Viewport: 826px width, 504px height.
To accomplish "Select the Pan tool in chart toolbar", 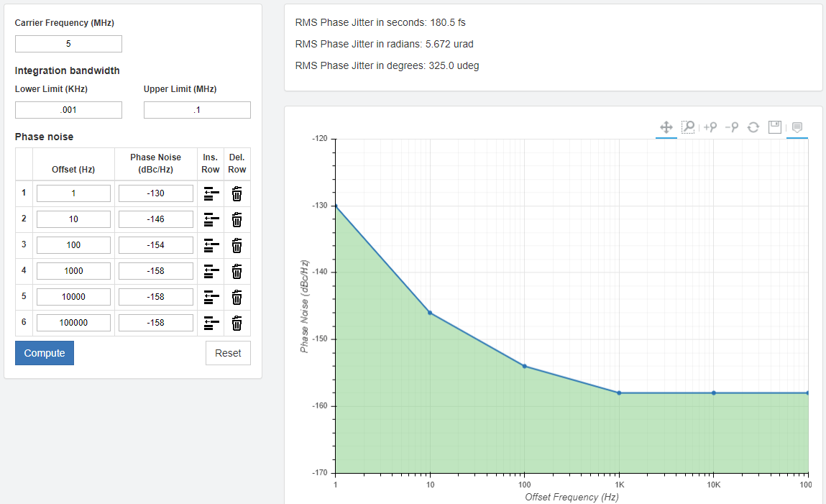I will (x=666, y=127).
